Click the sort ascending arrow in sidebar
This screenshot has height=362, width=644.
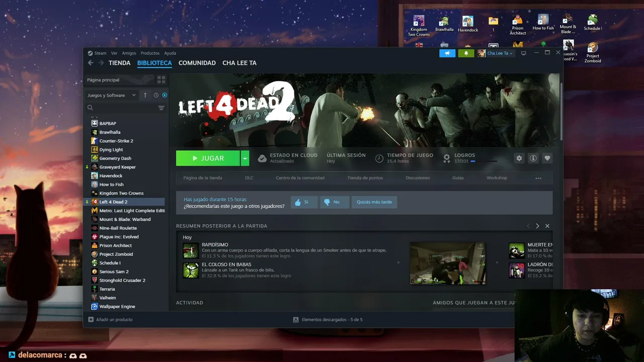click(145, 95)
